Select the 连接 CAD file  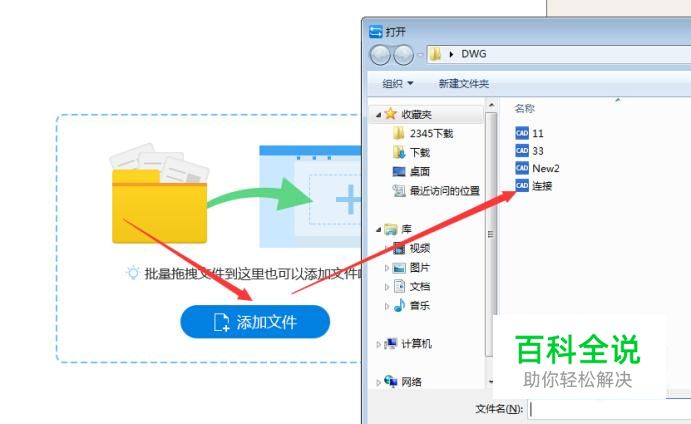click(534, 186)
